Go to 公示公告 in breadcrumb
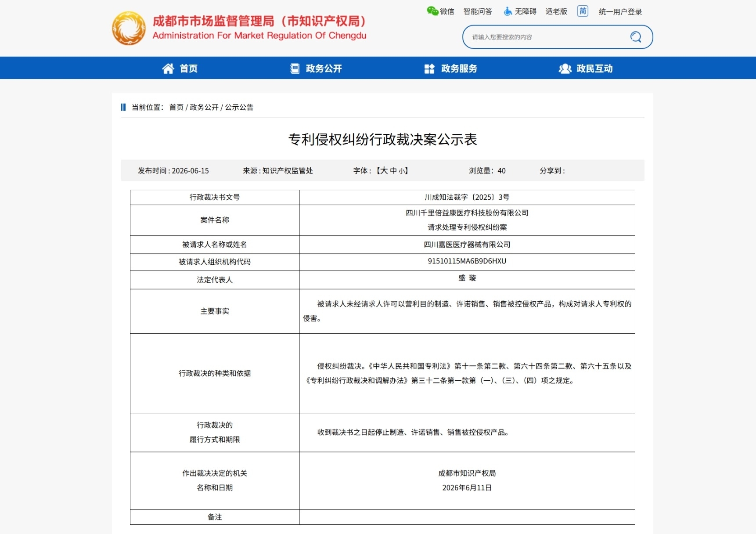 pyautogui.click(x=239, y=107)
